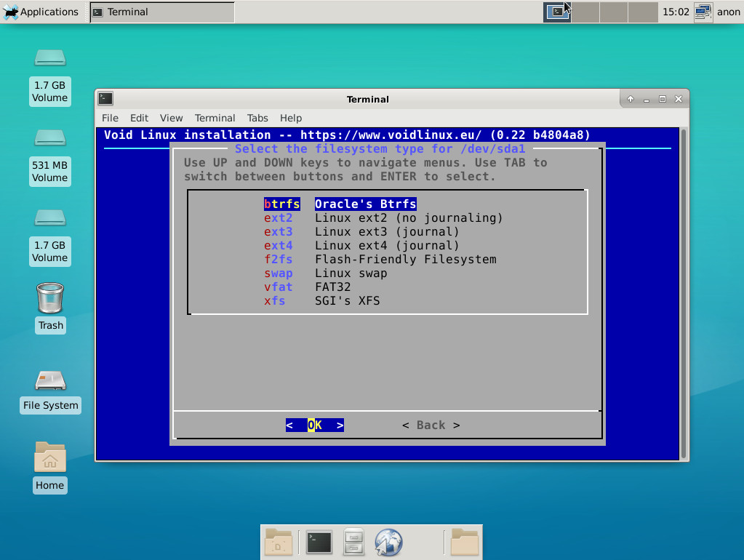Click the network connection tray icon
This screenshot has width=744, height=560.
pyautogui.click(x=703, y=12)
